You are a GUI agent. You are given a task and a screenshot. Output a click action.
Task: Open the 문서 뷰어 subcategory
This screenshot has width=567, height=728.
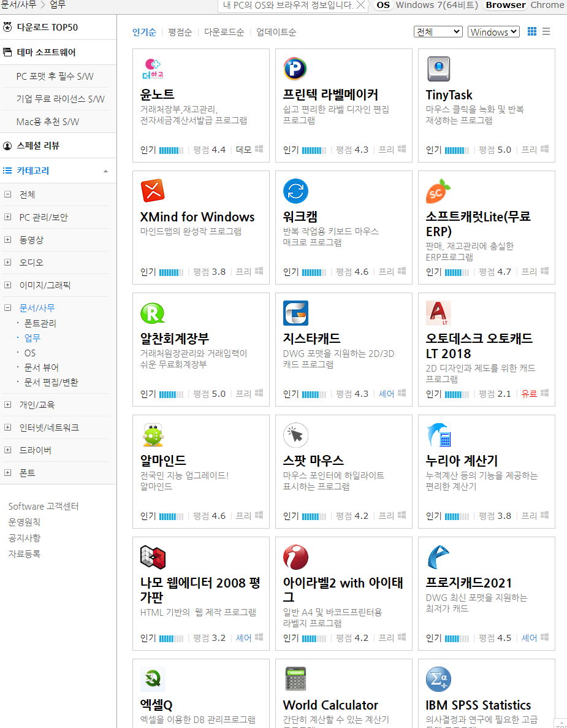click(x=41, y=368)
